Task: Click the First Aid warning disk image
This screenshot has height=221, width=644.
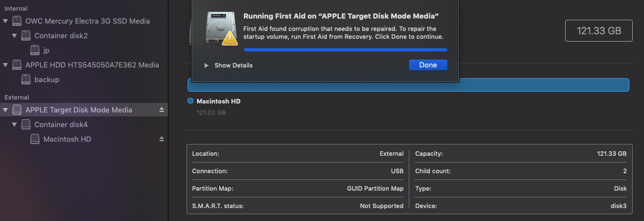Action: click(x=221, y=28)
